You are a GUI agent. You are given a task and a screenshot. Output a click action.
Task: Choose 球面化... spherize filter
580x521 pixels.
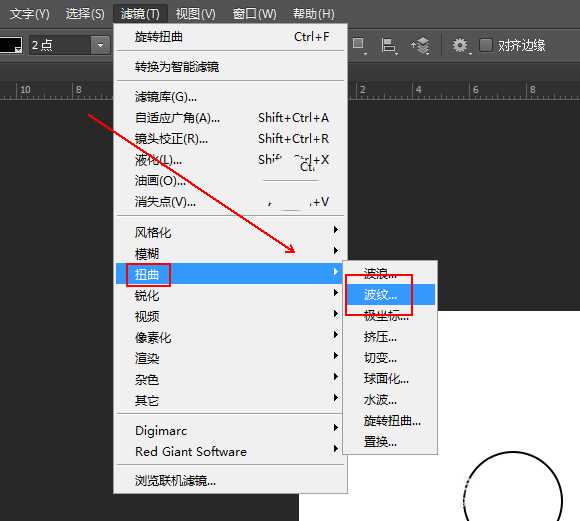click(x=390, y=379)
